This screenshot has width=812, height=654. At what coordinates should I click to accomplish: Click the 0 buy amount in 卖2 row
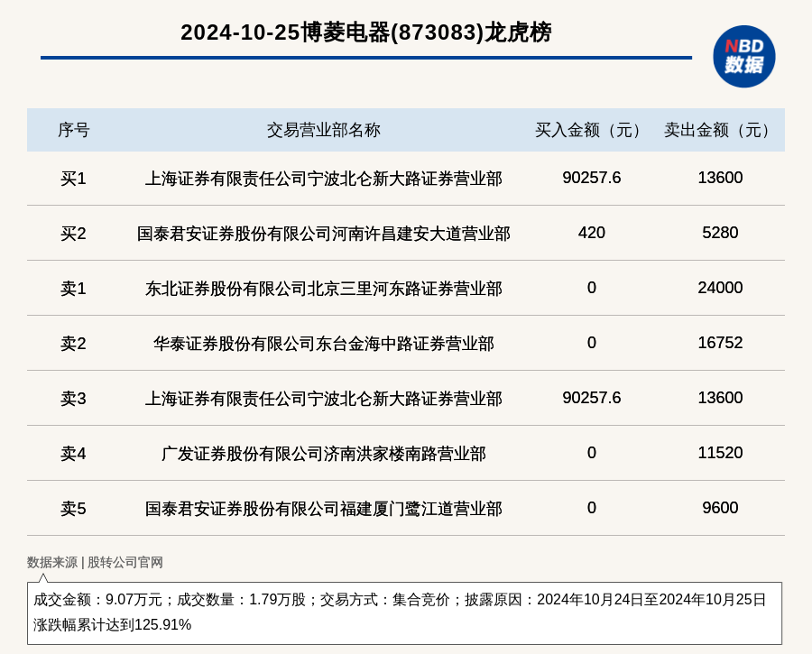pyautogui.click(x=591, y=342)
